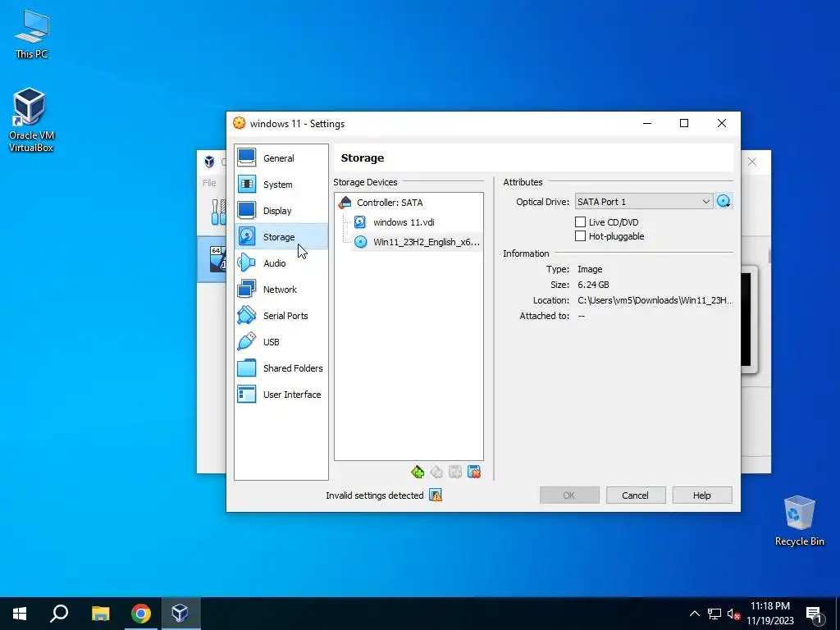Select the Win11_23H2_English ISO entry

pos(427,242)
